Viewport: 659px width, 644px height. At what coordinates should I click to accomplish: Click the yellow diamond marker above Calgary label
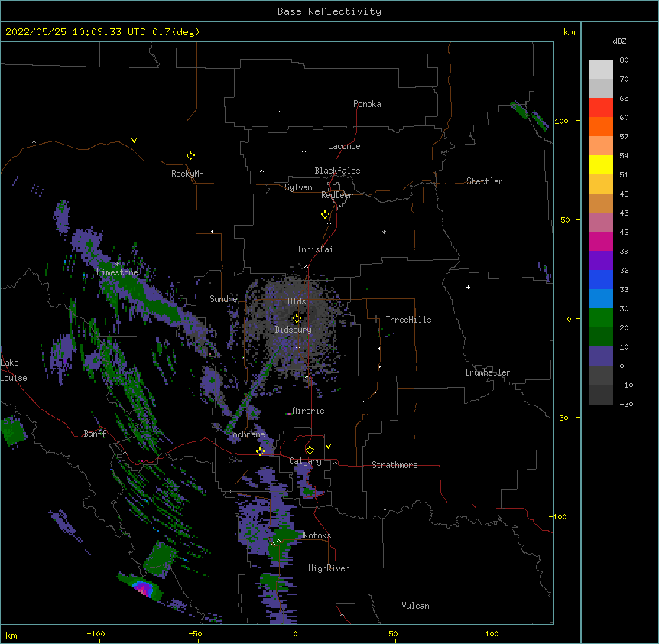click(310, 450)
